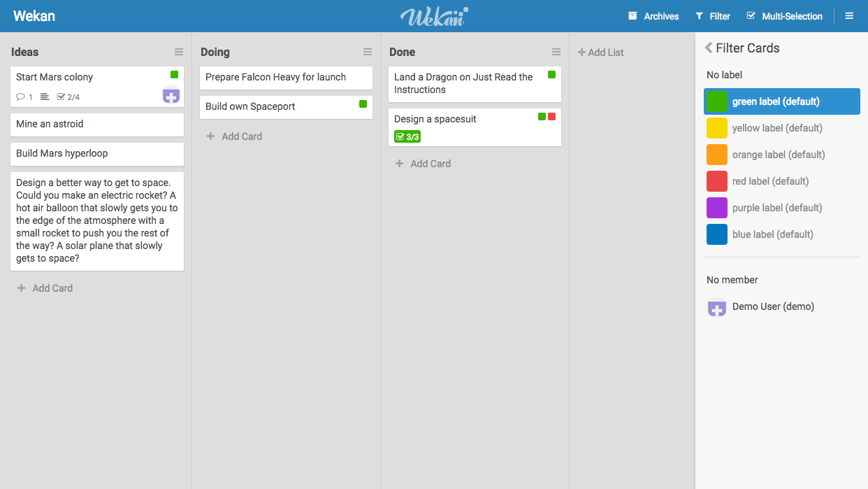Viewport: 868px width, 489px height.
Task: Toggle the No member filter
Action: coord(731,279)
